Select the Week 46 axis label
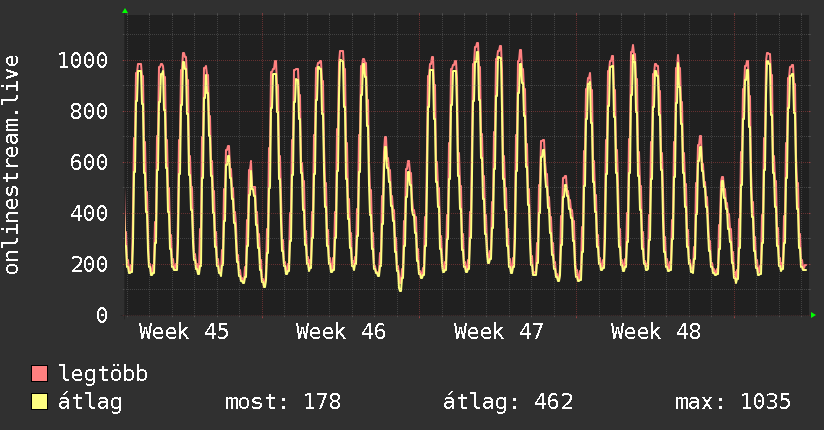824x430 pixels. click(x=341, y=331)
